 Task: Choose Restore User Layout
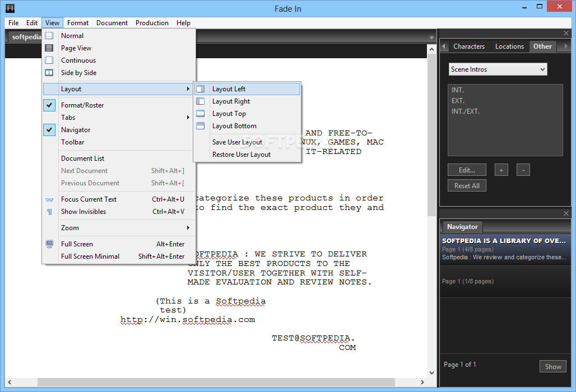point(247,155)
